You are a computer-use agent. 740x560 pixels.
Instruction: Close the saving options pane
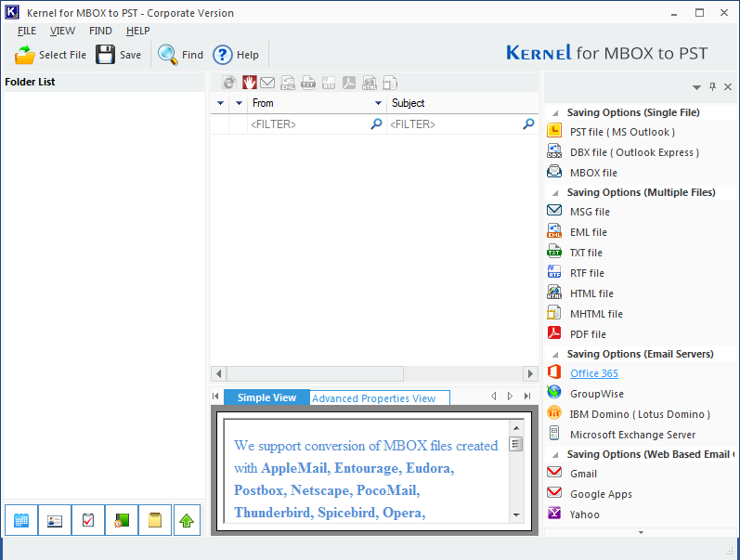click(x=728, y=86)
